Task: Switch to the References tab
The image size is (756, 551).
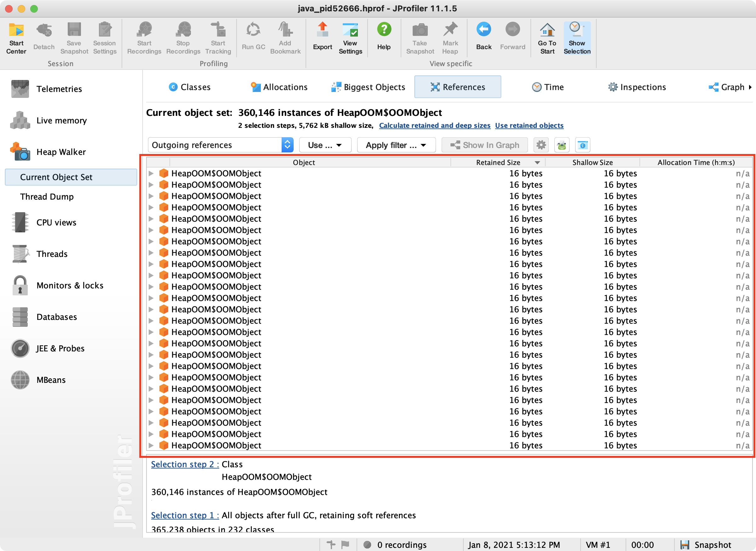Action: pos(457,87)
